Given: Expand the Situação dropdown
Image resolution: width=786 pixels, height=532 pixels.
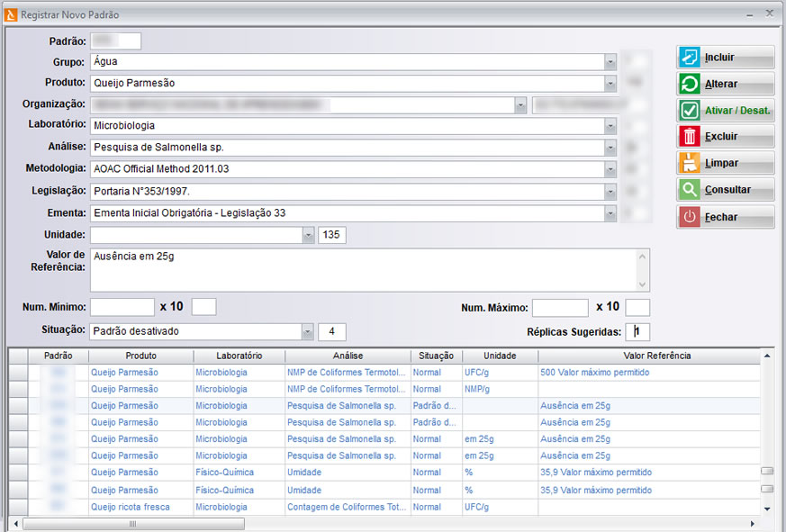Looking at the screenshot, I should tap(308, 331).
